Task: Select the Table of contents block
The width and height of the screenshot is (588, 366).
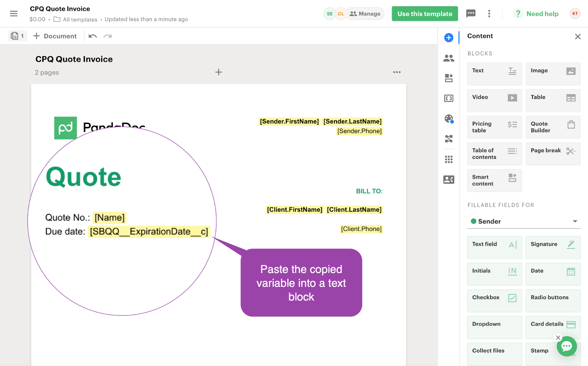Action: coord(494,154)
